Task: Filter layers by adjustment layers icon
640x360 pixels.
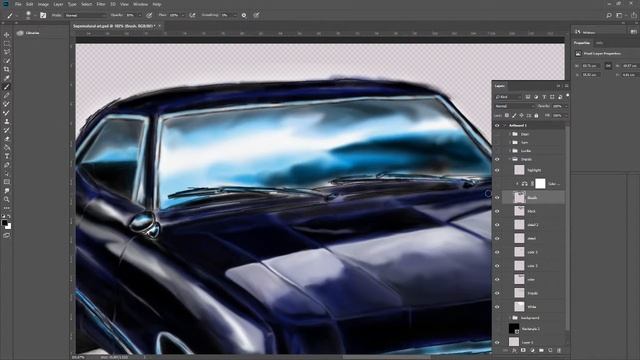Action: click(x=536, y=97)
